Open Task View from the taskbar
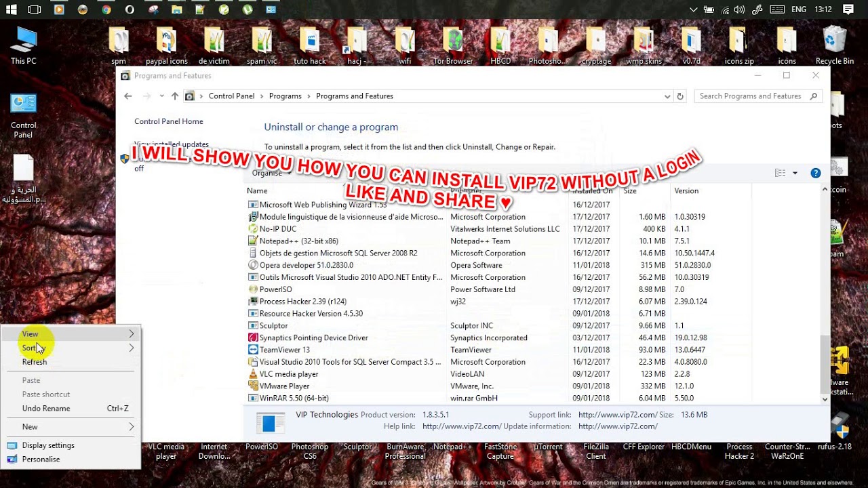The height and width of the screenshot is (488, 868). 35,9
